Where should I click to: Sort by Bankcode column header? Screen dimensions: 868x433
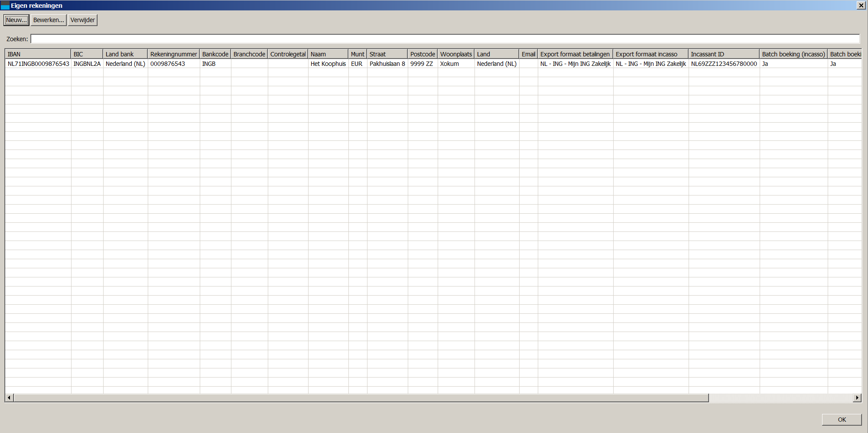215,54
